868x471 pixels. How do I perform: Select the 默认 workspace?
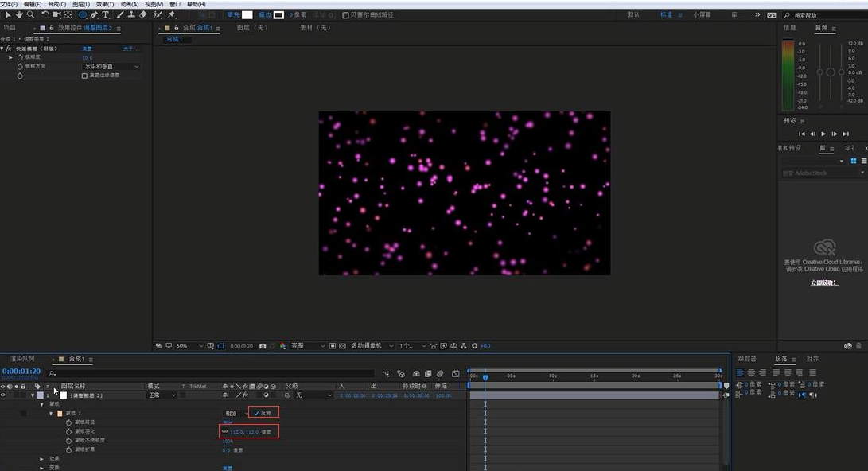(x=633, y=15)
